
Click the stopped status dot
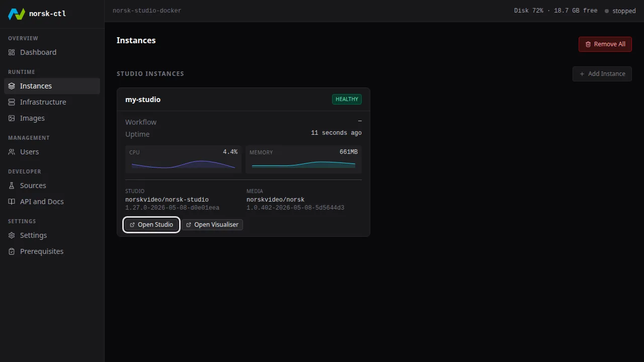pyautogui.click(x=607, y=11)
